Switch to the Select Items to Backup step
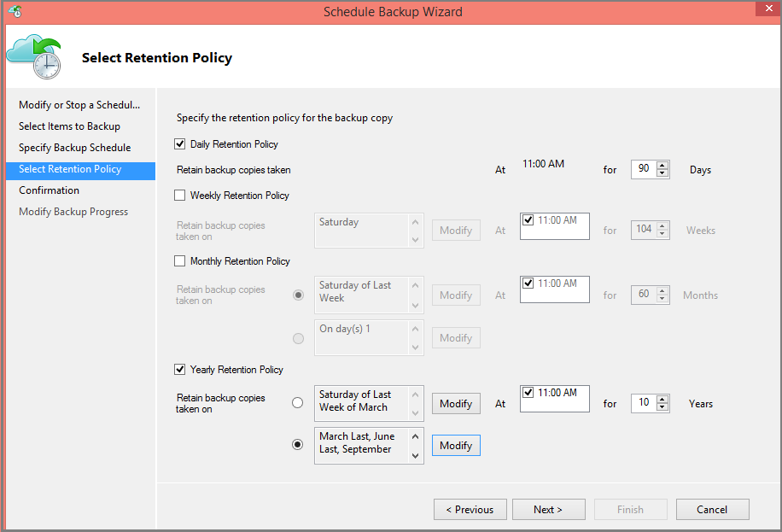782x532 pixels. pos(68,126)
